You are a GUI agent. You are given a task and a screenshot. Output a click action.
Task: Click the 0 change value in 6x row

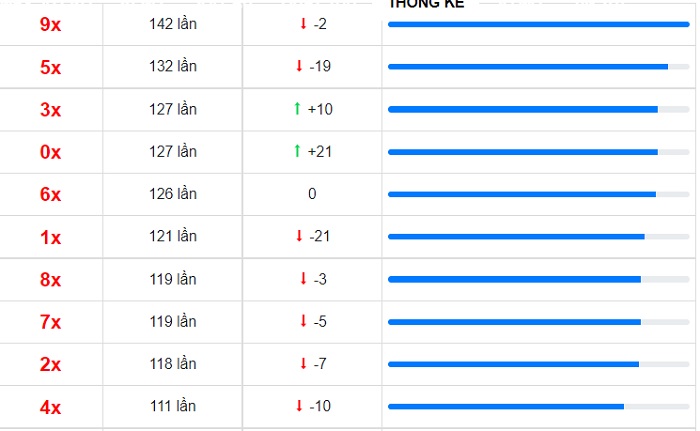312,194
